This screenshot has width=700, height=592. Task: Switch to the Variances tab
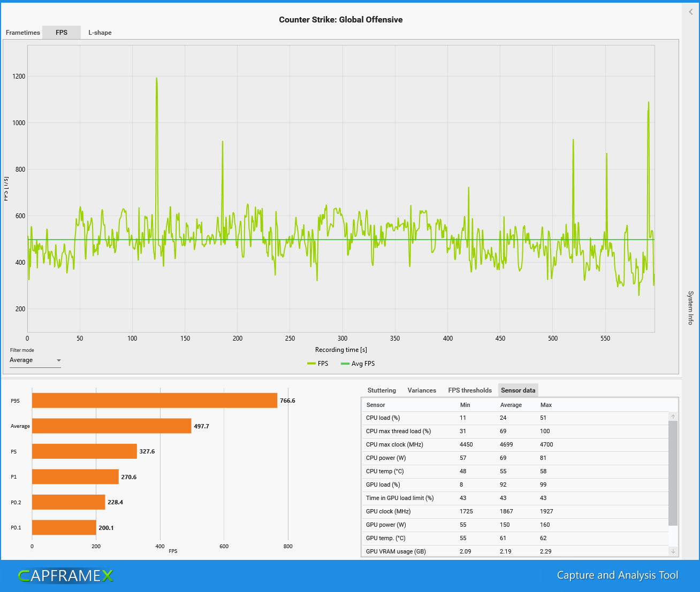click(422, 390)
